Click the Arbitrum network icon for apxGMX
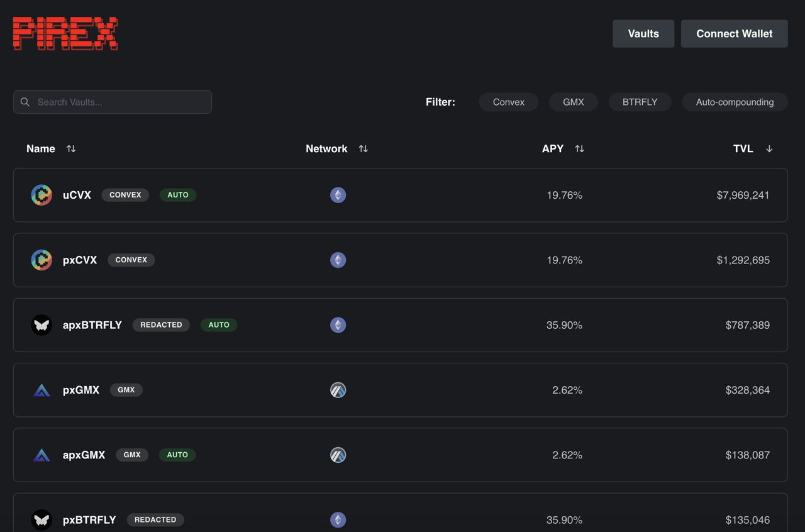This screenshot has width=805, height=532. 338,455
